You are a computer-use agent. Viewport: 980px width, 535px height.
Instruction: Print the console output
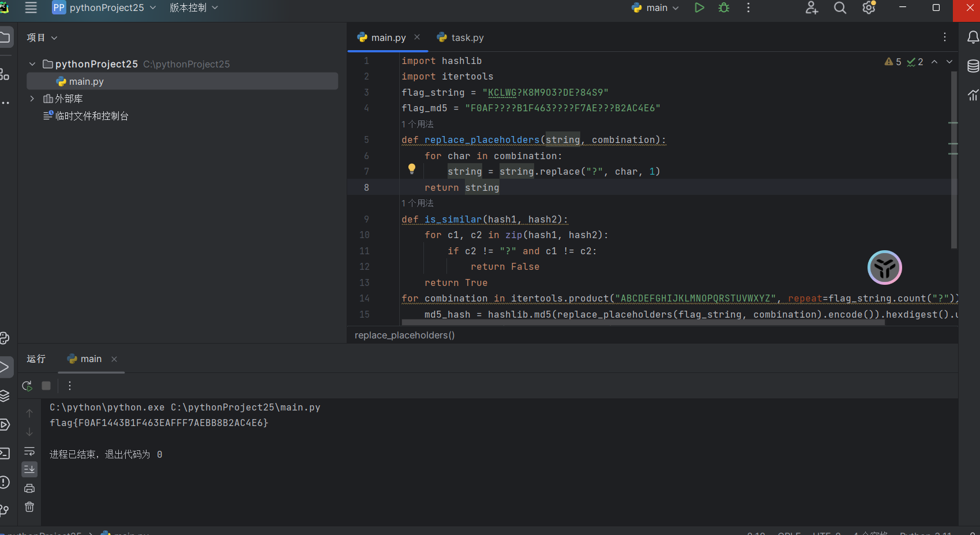(29, 488)
